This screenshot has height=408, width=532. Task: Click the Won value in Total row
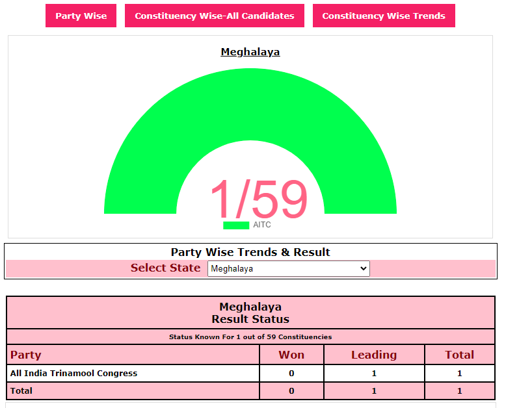(x=291, y=391)
